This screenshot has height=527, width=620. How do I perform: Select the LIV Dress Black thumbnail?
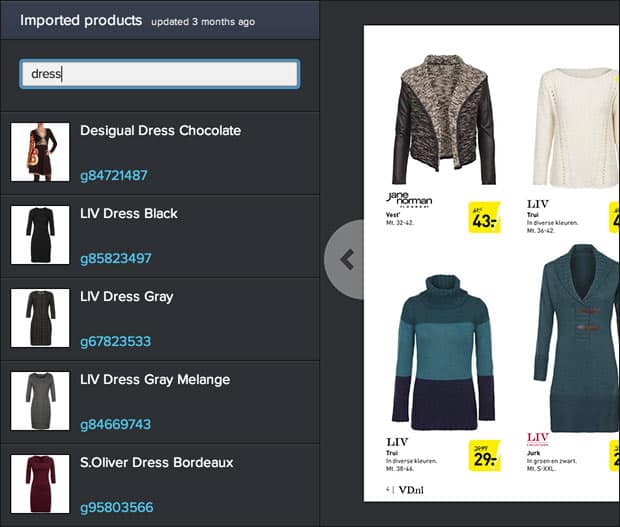pyautogui.click(x=40, y=235)
